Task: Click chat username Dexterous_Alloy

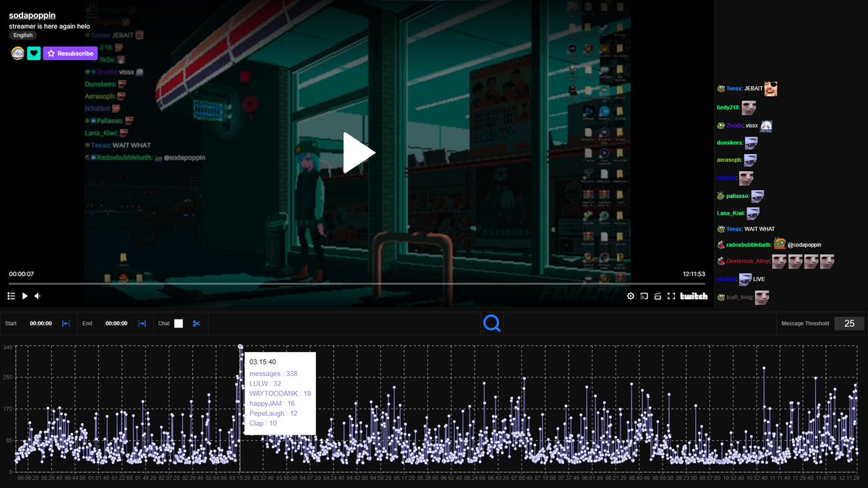Action: point(748,261)
